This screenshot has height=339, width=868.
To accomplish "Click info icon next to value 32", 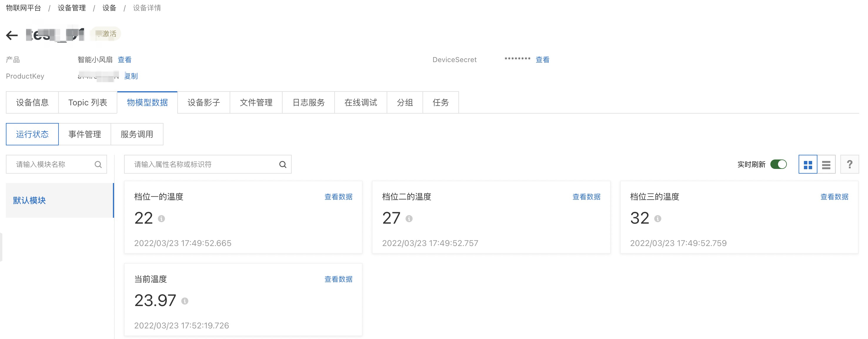I will tap(658, 219).
